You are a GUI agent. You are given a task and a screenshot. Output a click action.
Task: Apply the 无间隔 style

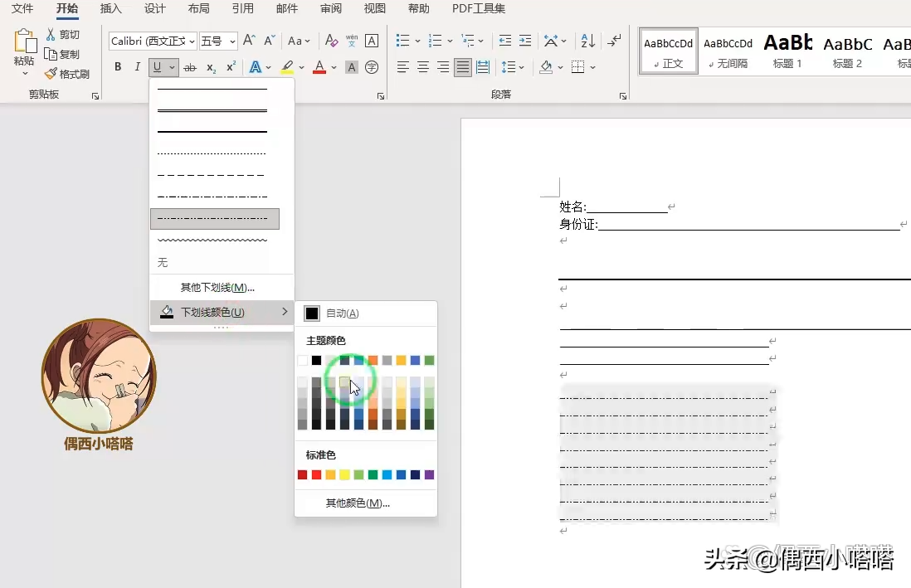[728, 51]
